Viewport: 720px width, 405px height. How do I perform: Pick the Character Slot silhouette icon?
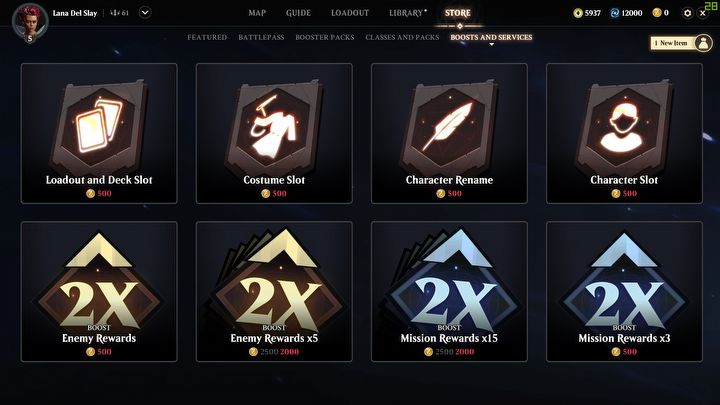click(x=624, y=125)
